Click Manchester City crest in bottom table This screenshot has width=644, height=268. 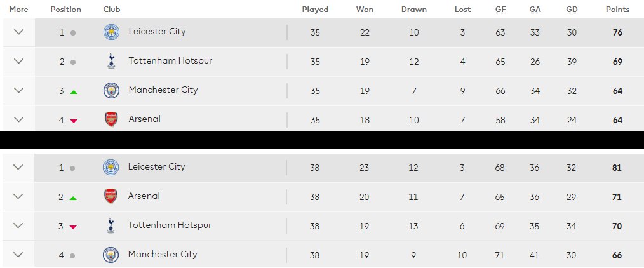pos(111,255)
